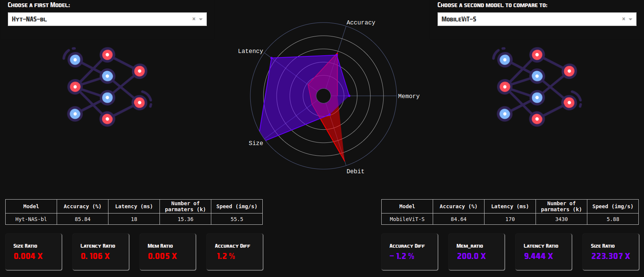Image resolution: width=644 pixels, height=277 pixels.
Task: Click the Latency axis label on radar chart
Action: (250, 51)
